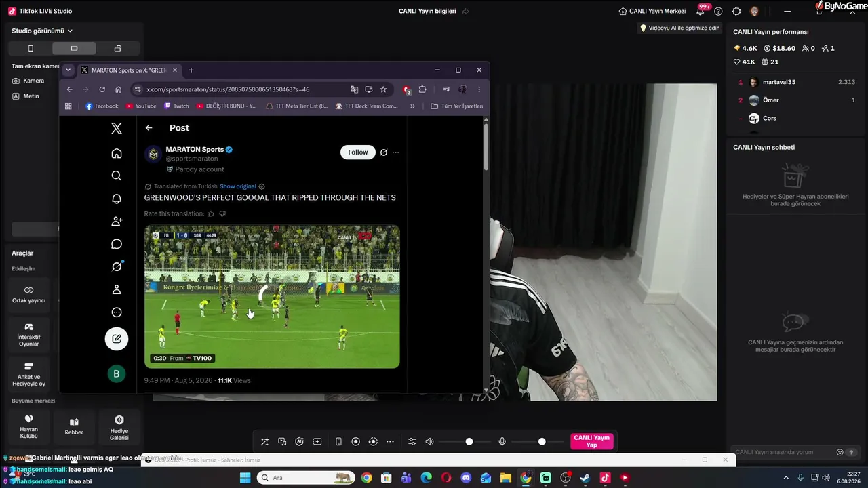The height and width of the screenshot is (488, 868).
Task: Open X Explore search icon in sidebar
Action: [117, 176]
